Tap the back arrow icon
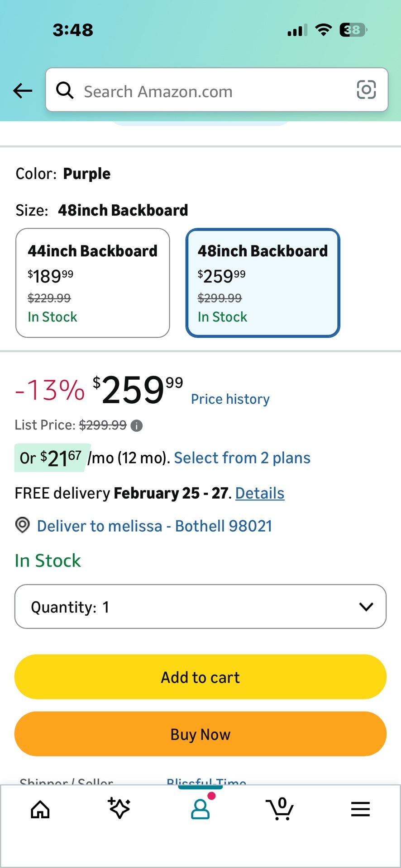401x868 pixels. click(x=23, y=91)
